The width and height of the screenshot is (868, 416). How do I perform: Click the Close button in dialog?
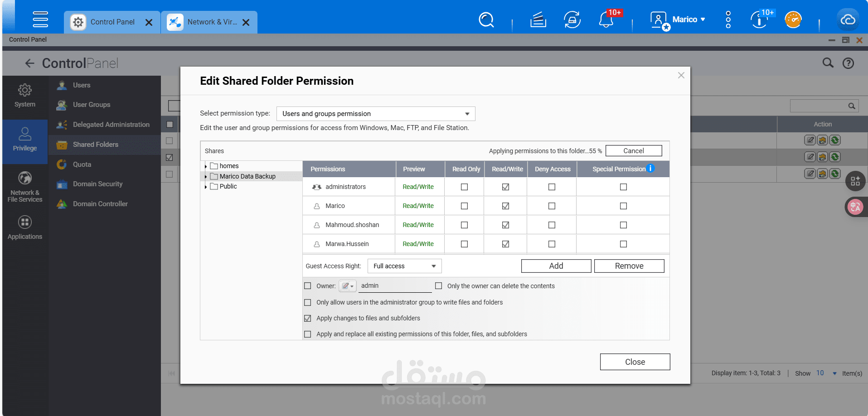pos(635,362)
